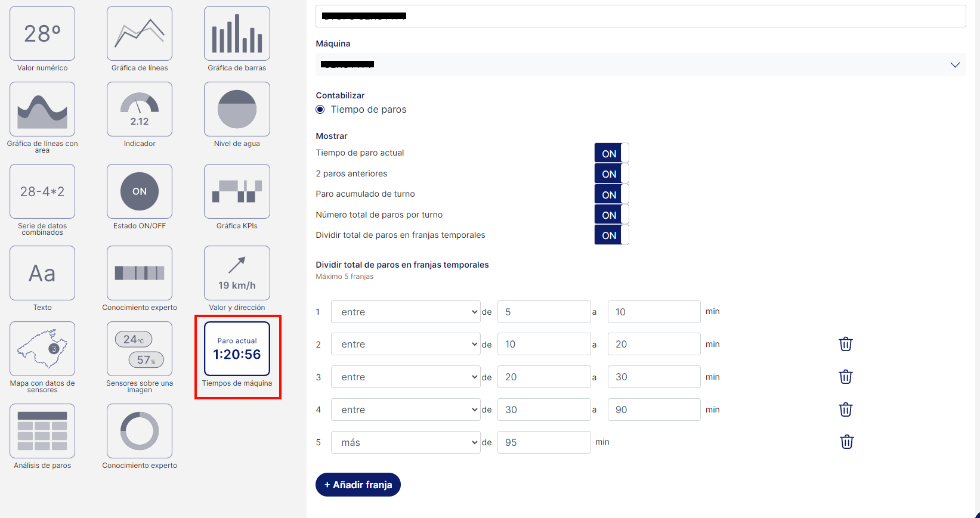The width and height of the screenshot is (980, 518).
Task: Delete time range row 2 with trash icon
Action: pyautogui.click(x=845, y=344)
